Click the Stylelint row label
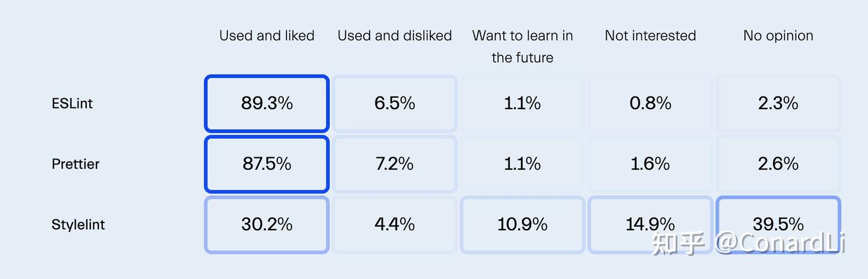 pos(78,225)
